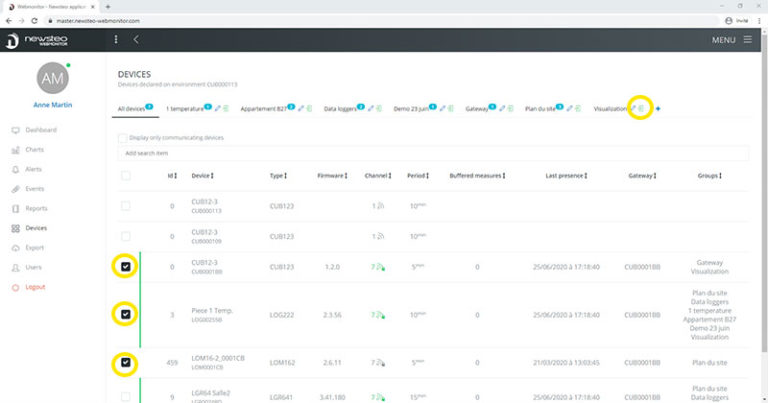Uncheck the CUB0001BB device row checkbox
768x403 pixels.
[x=126, y=266]
